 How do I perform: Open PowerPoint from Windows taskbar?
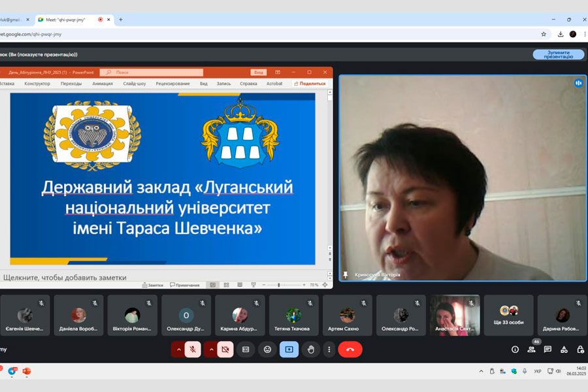(x=26, y=371)
